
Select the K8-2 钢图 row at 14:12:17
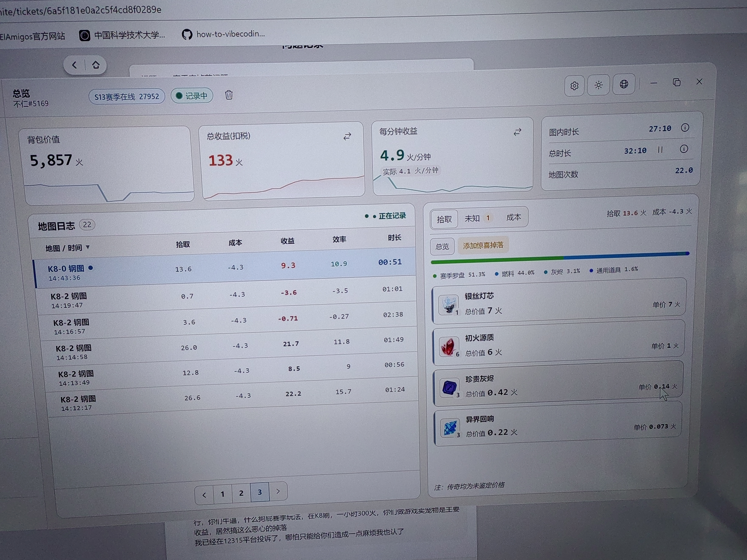coord(233,397)
